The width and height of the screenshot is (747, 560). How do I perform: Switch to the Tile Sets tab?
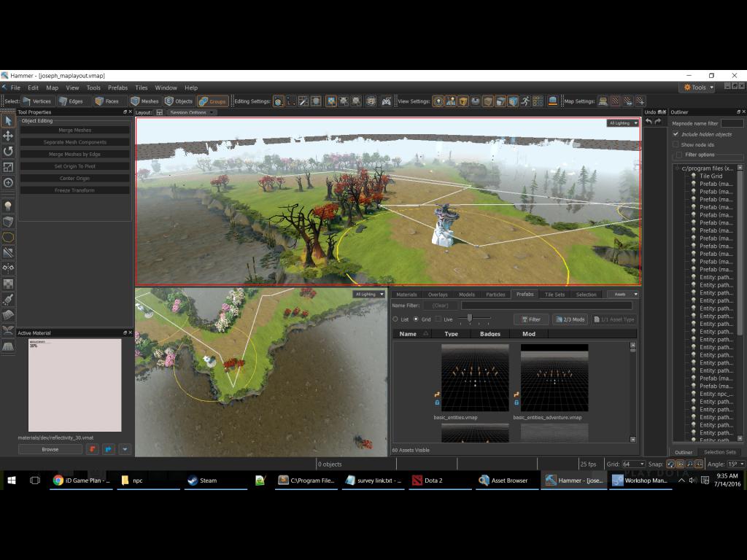[x=554, y=295]
